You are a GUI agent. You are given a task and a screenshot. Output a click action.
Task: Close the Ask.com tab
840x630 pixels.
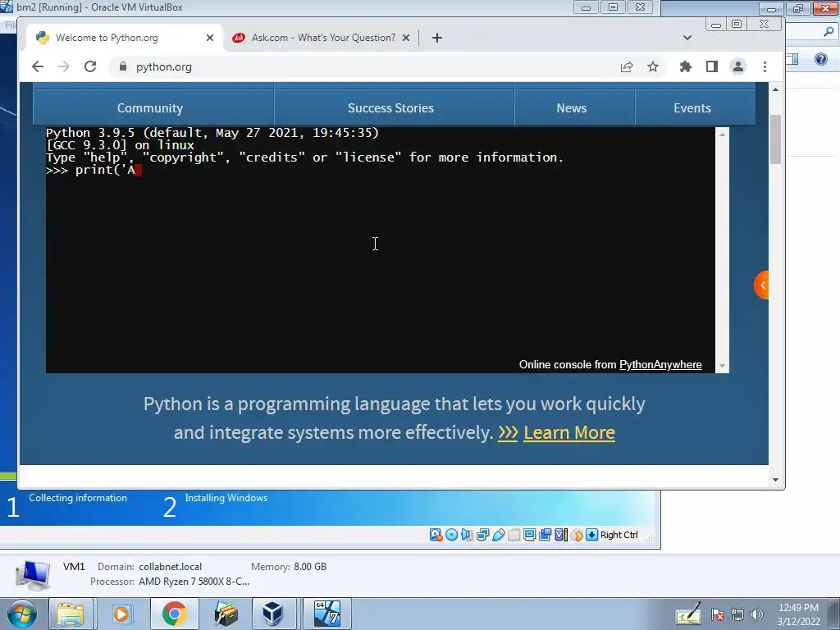pos(406,38)
